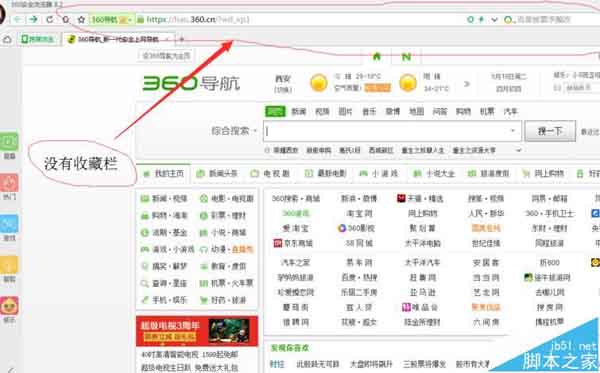
Task: Select the 视频 search category
Action: coord(322,111)
